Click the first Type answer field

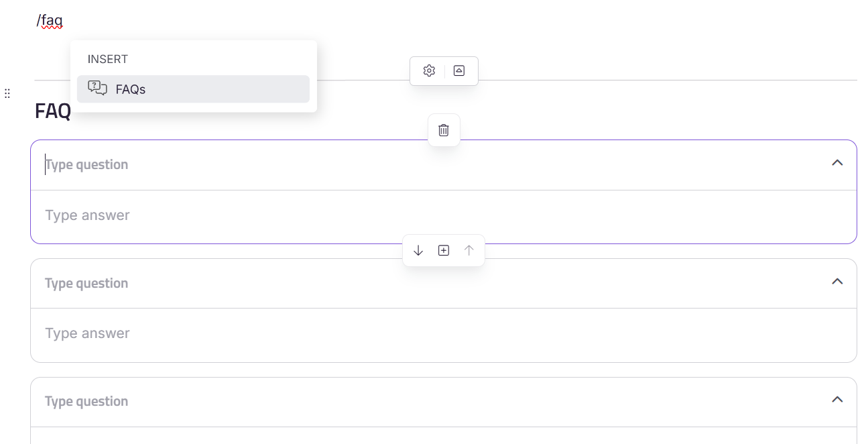(x=443, y=215)
